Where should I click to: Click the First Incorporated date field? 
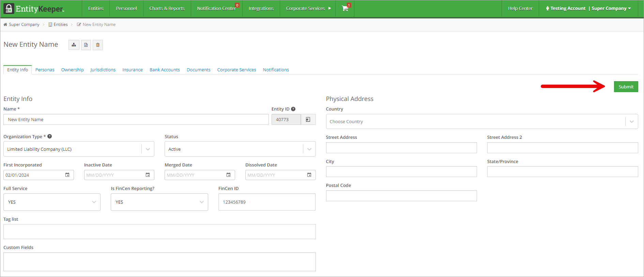click(39, 175)
